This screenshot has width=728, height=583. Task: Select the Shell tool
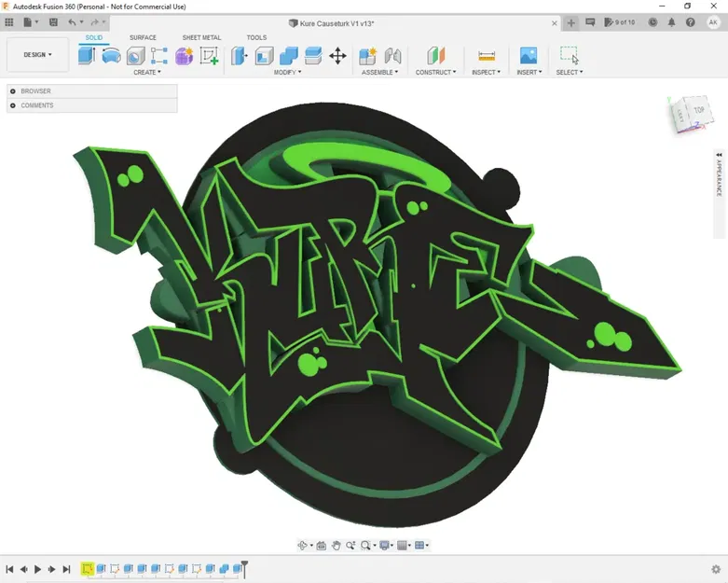(264, 56)
